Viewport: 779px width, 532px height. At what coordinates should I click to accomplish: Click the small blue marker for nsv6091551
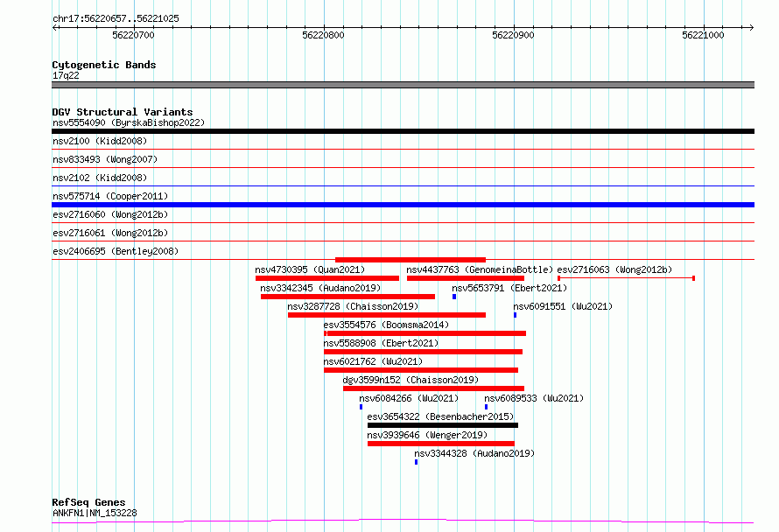click(x=516, y=315)
